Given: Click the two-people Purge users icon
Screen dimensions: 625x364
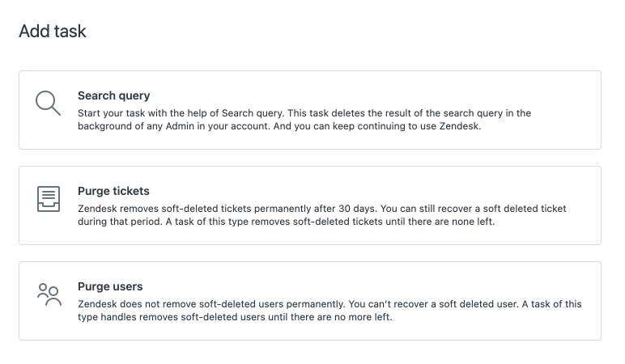Looking at the screenshot, I should click(x=49, y=294).
